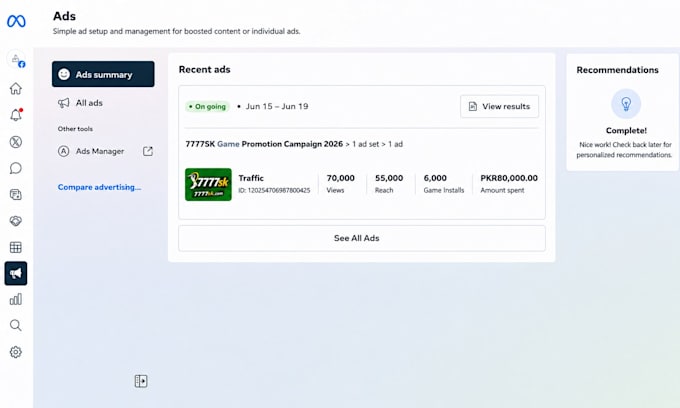
Task: Click the search magnifier icon
Action: tap(16, 325)
